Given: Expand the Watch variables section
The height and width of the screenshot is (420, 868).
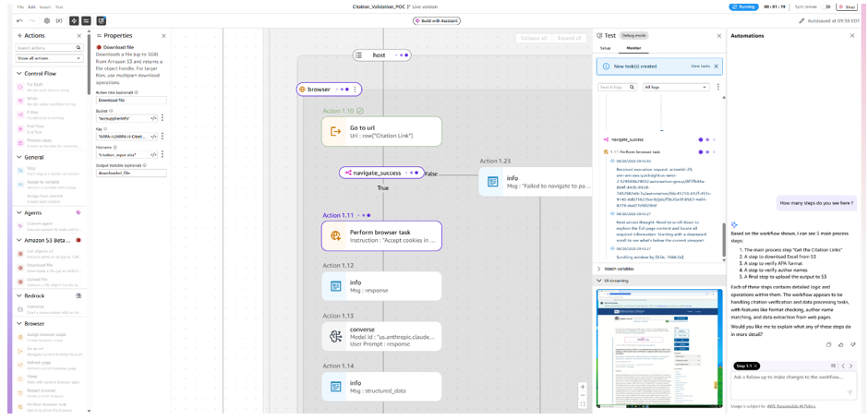Looking at the screenshot, I should [599, 269].
